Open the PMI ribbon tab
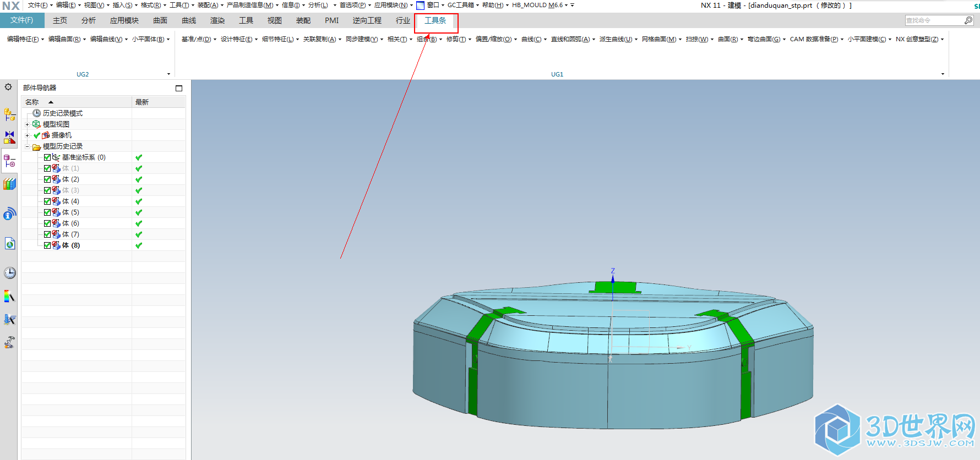980x460 pixels. pyautogui.click(x=332, y=20)
